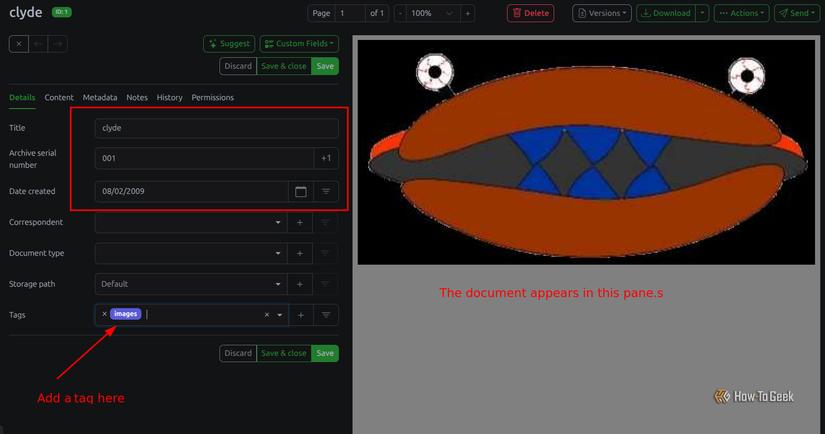
Task: Close the document with the X icon
Action: [19, 44]
